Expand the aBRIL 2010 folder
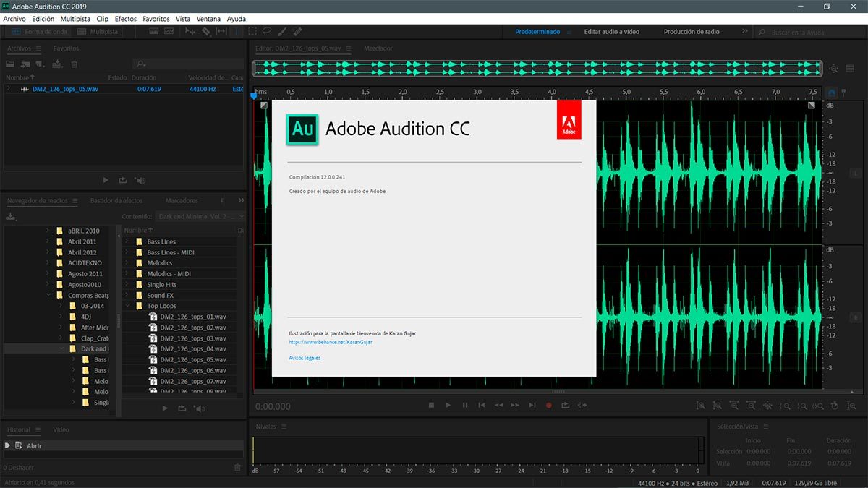Screen dimensions: 868x488 pyautogui.click(x=48, y=231)
